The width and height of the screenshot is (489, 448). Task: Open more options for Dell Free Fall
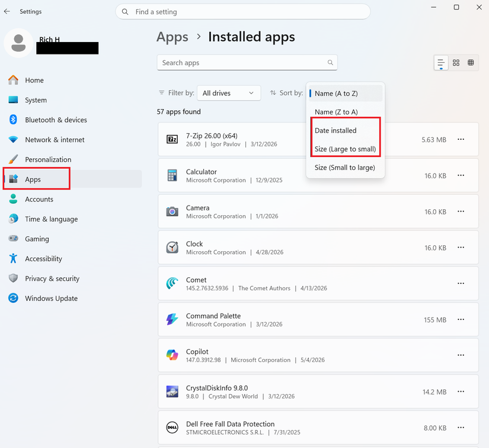pos(461,427)
